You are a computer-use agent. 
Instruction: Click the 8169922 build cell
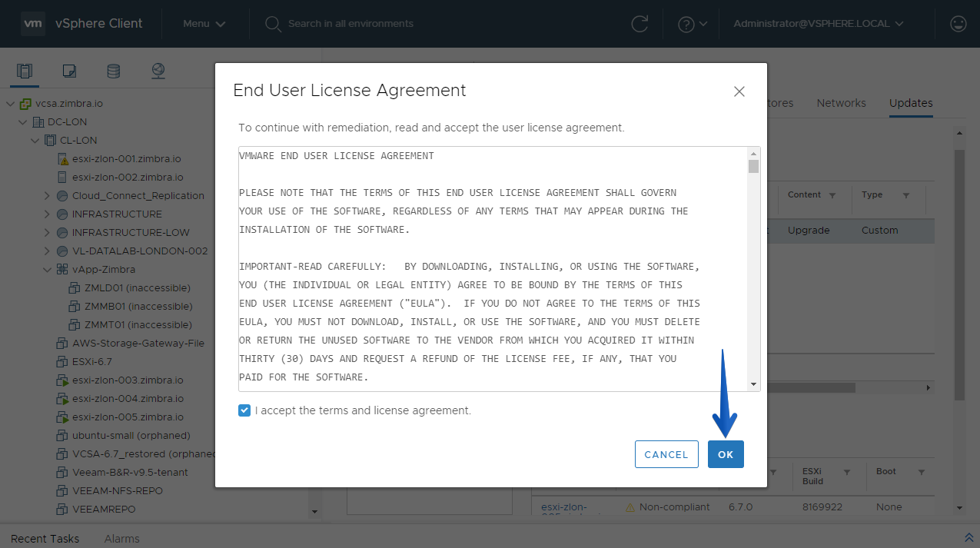tap(824, 507)
